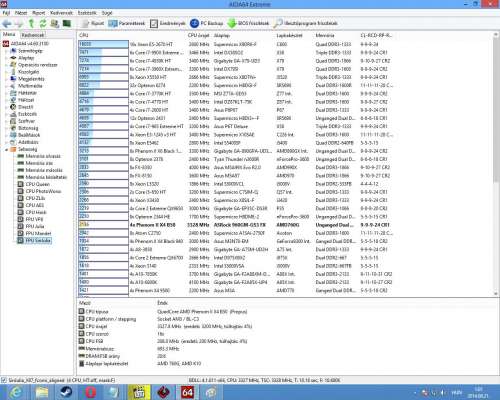Select the Eszközök tree icon
Image resolution: width=500 pixels, height=400 pixels.
(x=13, y=114)
